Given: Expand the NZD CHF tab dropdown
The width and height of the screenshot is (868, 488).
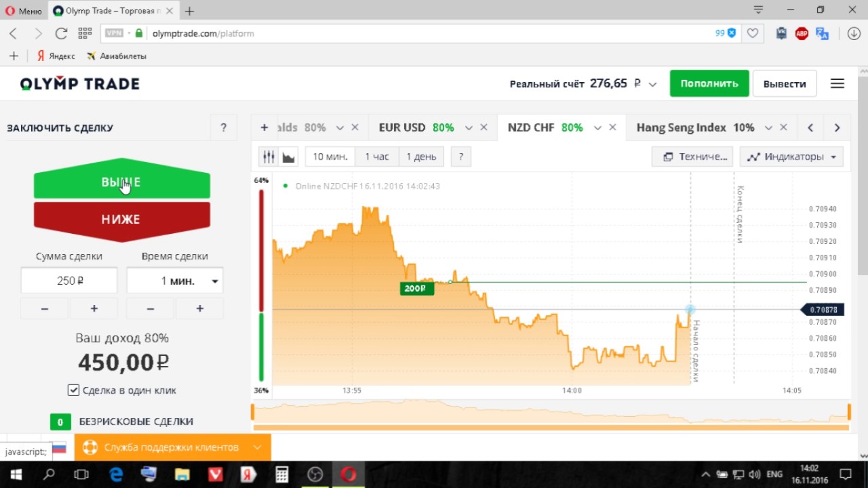Looking at the screenshot, I should pos(597,127).
